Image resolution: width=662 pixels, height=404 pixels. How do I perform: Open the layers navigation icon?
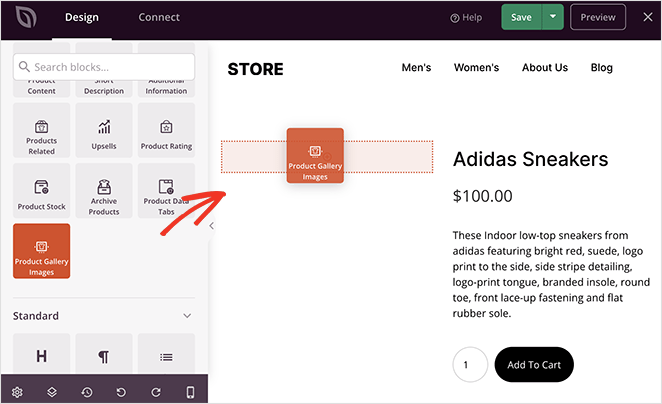tap(52, 391)
